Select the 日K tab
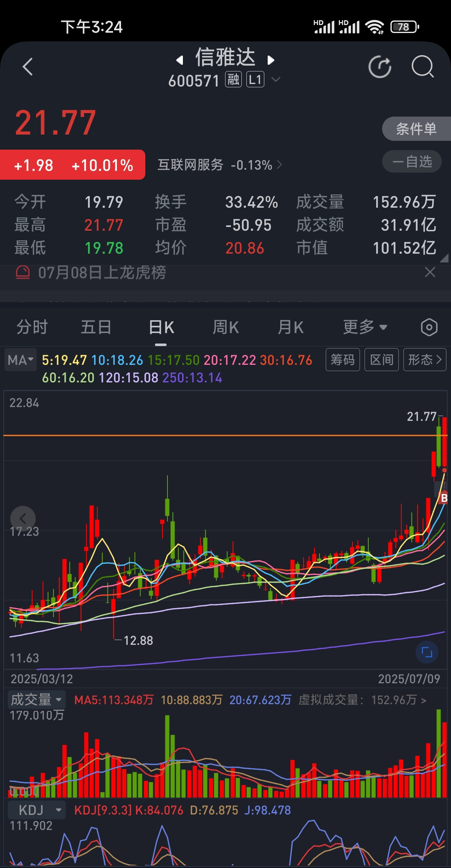451x868 pixels. (x=161, y=327)
